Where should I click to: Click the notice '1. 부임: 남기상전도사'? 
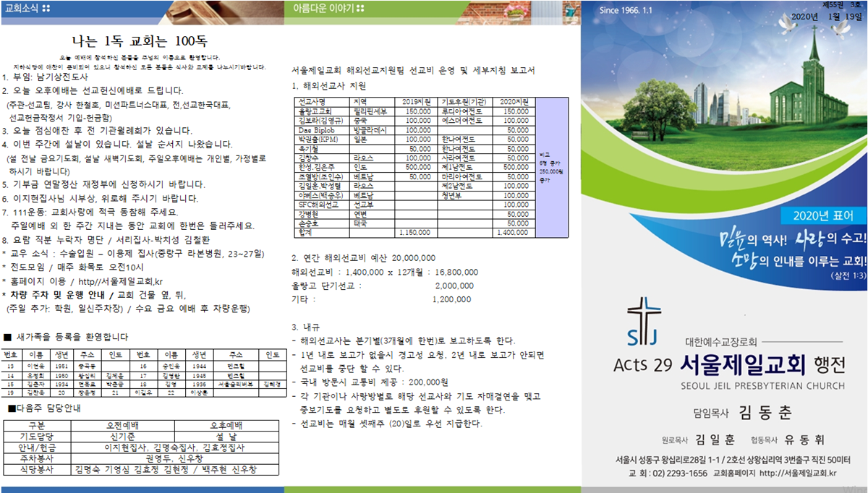pos(46,77)
